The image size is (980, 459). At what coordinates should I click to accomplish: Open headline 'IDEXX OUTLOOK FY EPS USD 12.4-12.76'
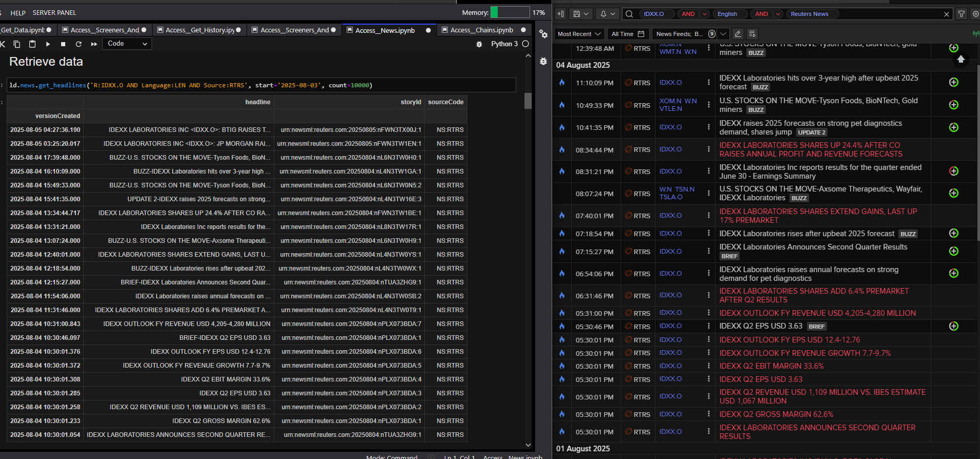point(789,340)
